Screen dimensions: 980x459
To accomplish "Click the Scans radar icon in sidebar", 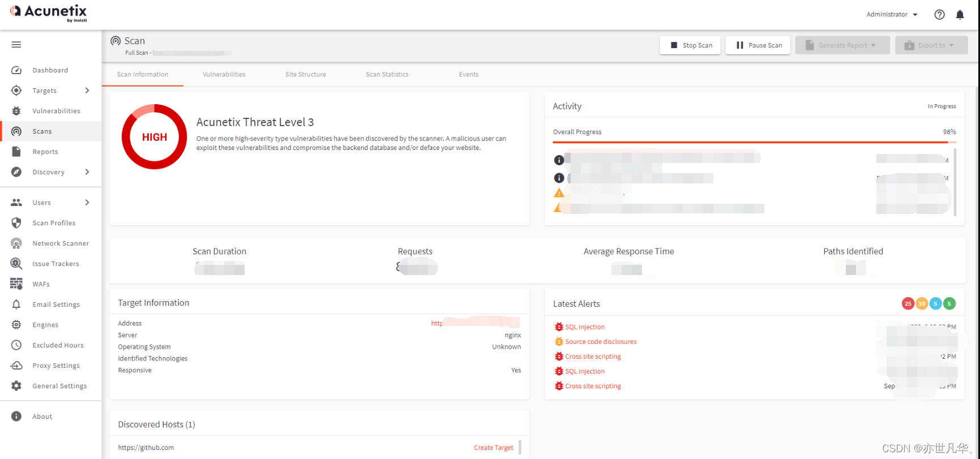I will [16, 131].
